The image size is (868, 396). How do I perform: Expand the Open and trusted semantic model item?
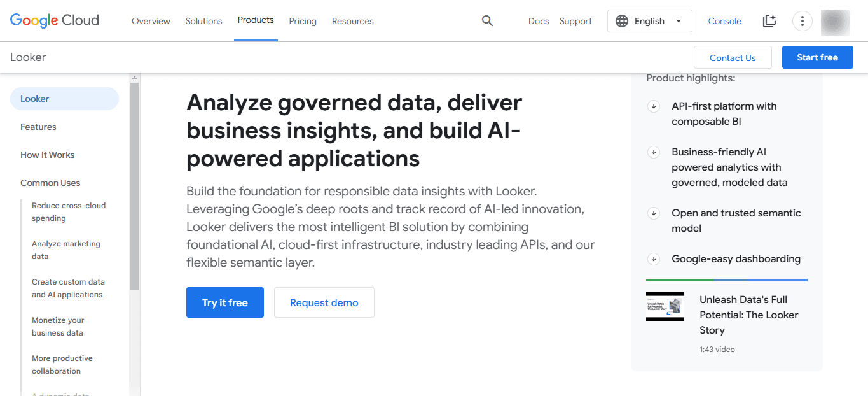[x=653, y=213]
